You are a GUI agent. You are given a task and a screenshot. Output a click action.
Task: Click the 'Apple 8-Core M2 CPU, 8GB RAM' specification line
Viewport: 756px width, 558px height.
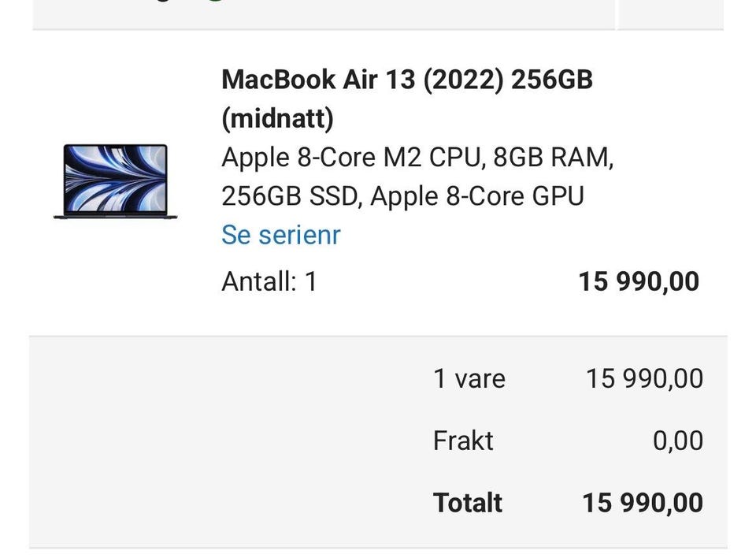417,158
